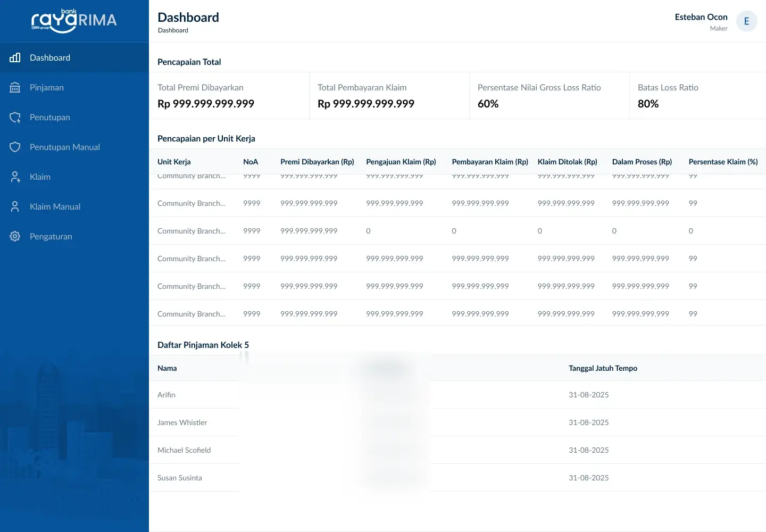Click the Pencapaian per Unit Kerja heading
Viewport: 766px width, 532px height.
point(206,138)
